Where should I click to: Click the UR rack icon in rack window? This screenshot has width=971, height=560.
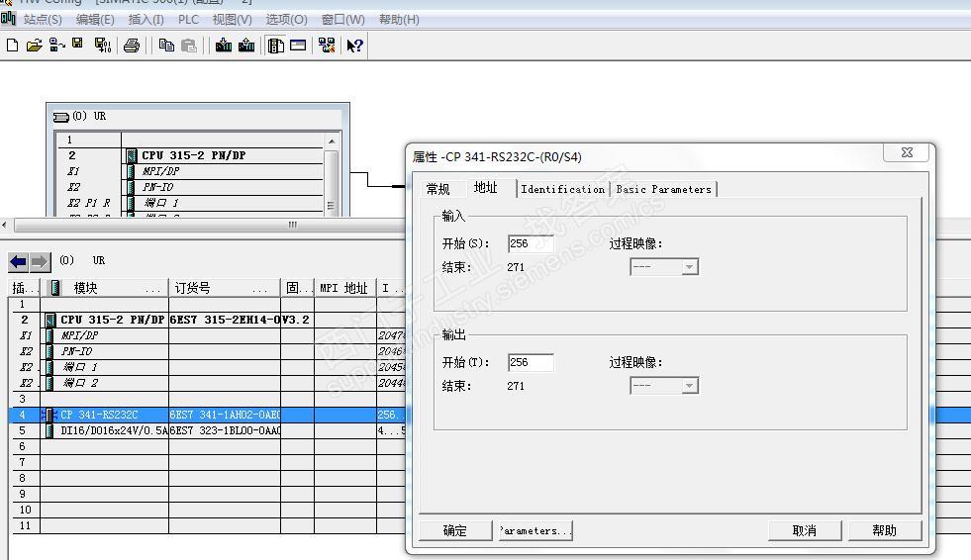(60, 117)
